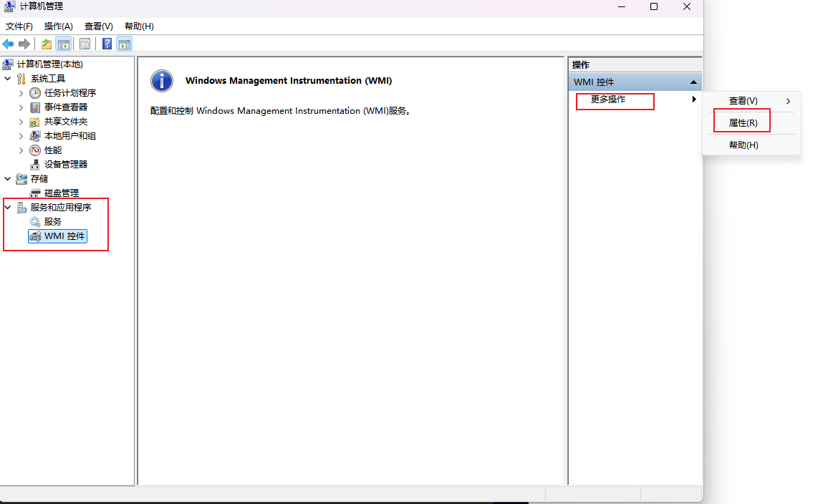
Task: Toggle the show/hide console tree icon
Action: (x=63, y=44)
